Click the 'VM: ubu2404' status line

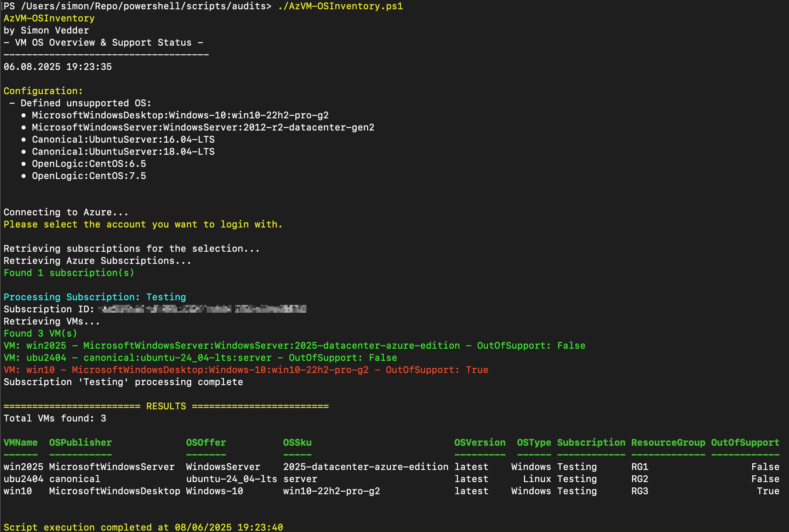(200, 358)
